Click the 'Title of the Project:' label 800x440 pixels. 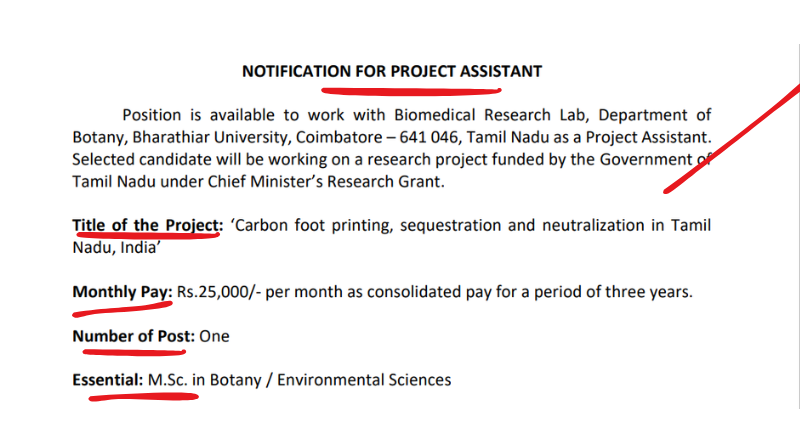point(147,226)
